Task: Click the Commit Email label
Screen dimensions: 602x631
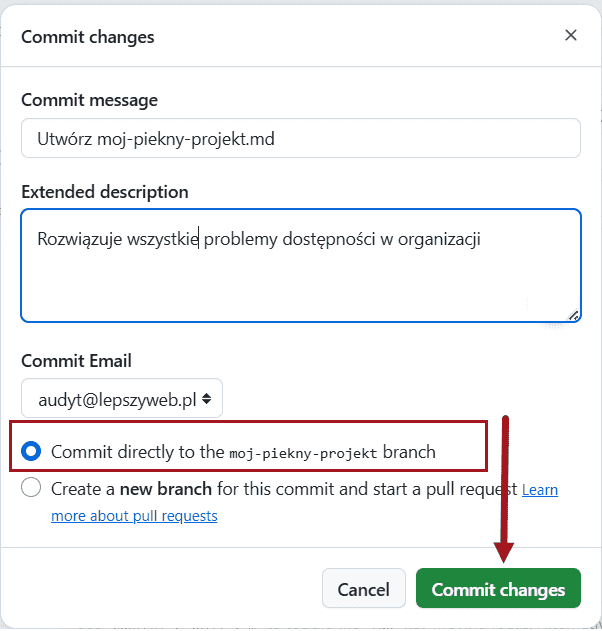Action: pyautogui.click(x=76, y=361)
